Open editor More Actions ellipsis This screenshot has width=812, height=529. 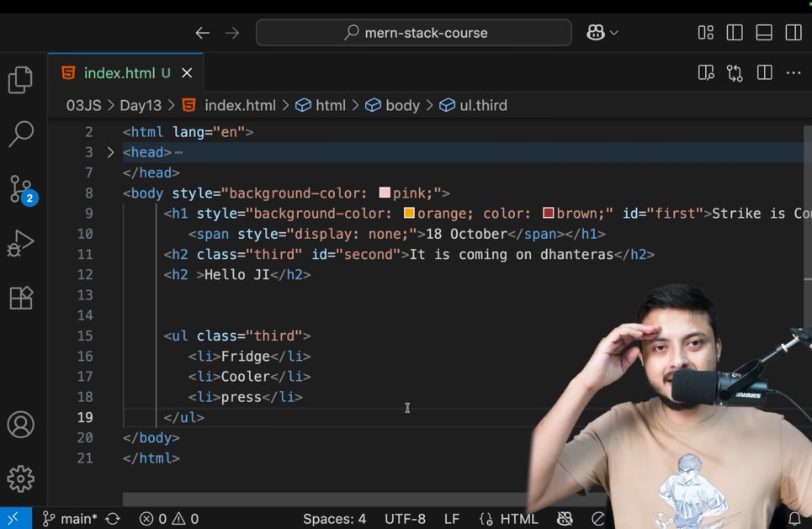793,73
